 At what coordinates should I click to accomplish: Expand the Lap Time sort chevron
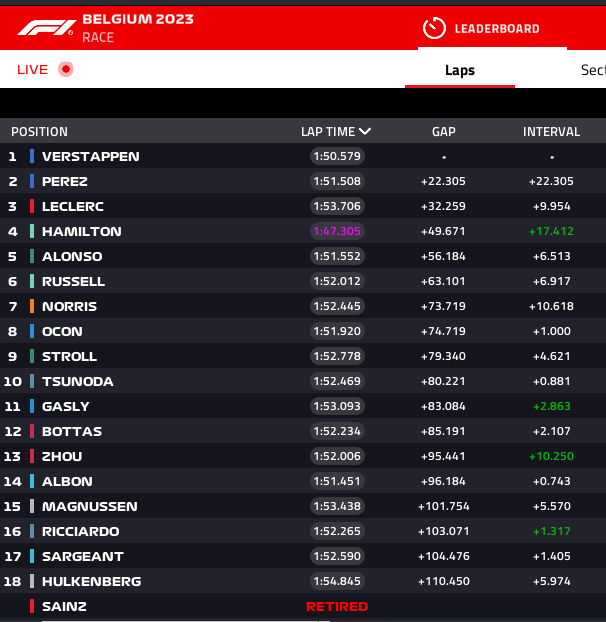[x=365, y=131]
